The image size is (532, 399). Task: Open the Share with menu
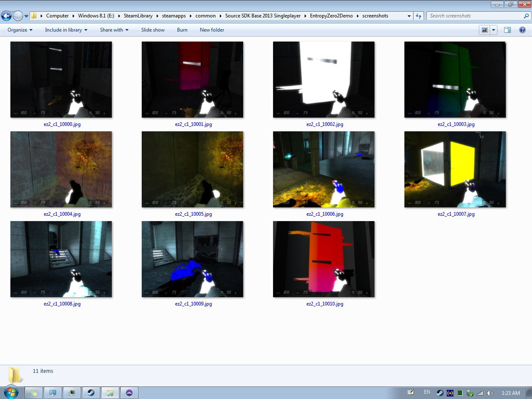(114, 30)
